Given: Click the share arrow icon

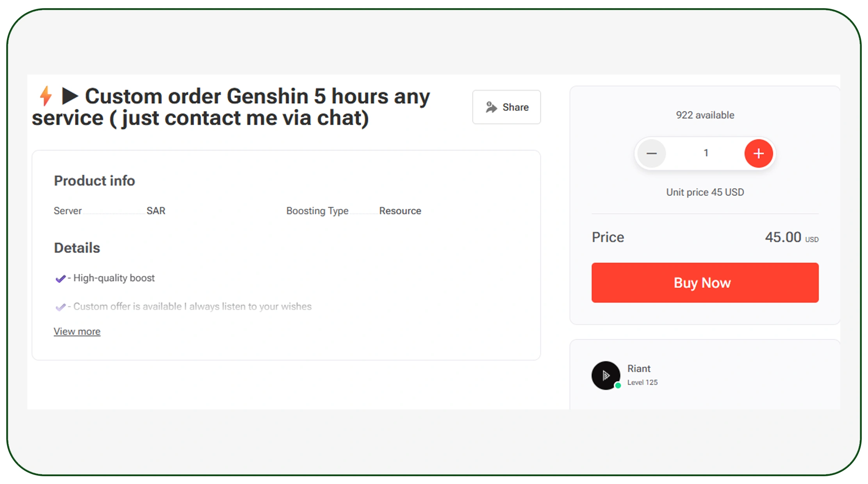Looking at the screenshot, I should pos(491,107).
